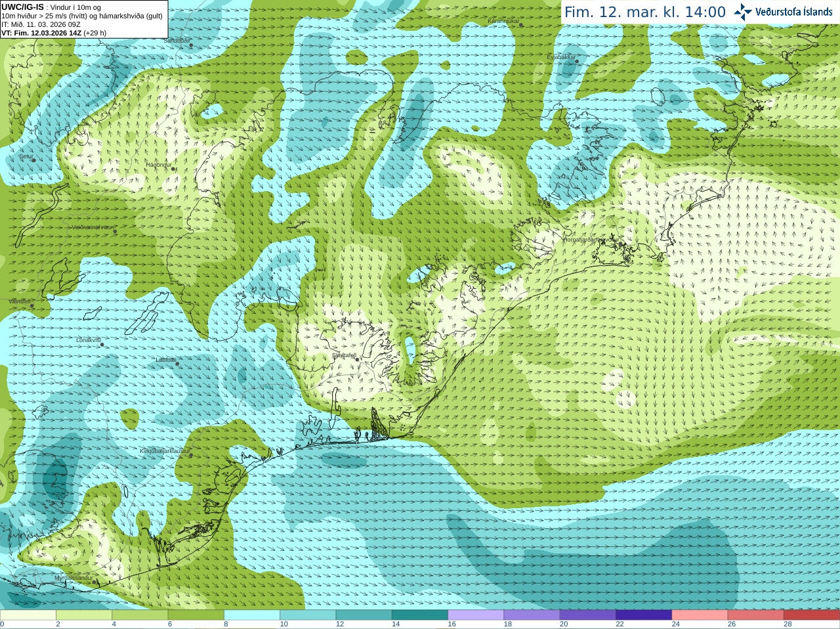Screen dimensions: 840x629
Task: Click the legend tick label '10'
Action: (284, 624)
